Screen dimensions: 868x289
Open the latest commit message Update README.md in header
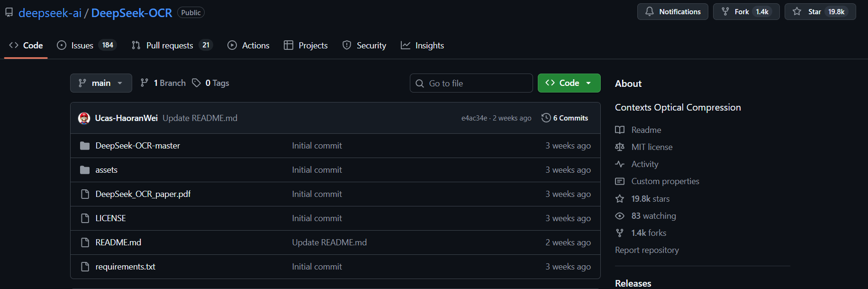pos(200,118)
